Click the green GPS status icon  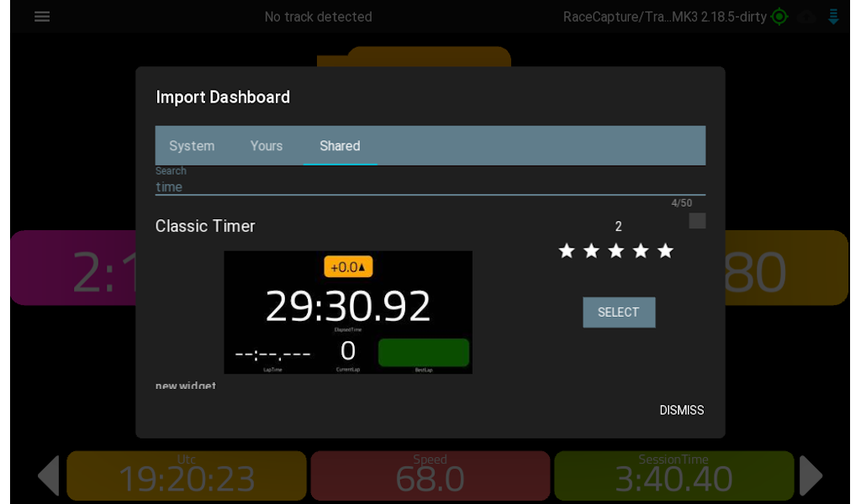point(779,17)
